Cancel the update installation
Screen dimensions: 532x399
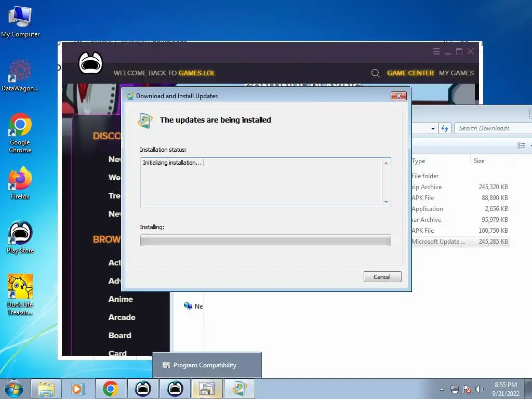[x=382, y=276]
